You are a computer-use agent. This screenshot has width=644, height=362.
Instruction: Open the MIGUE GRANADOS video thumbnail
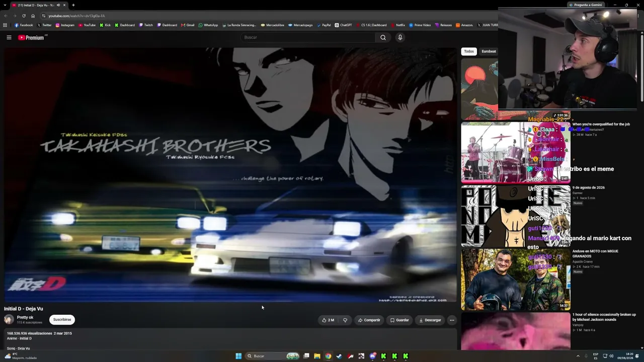coord(516,279)
